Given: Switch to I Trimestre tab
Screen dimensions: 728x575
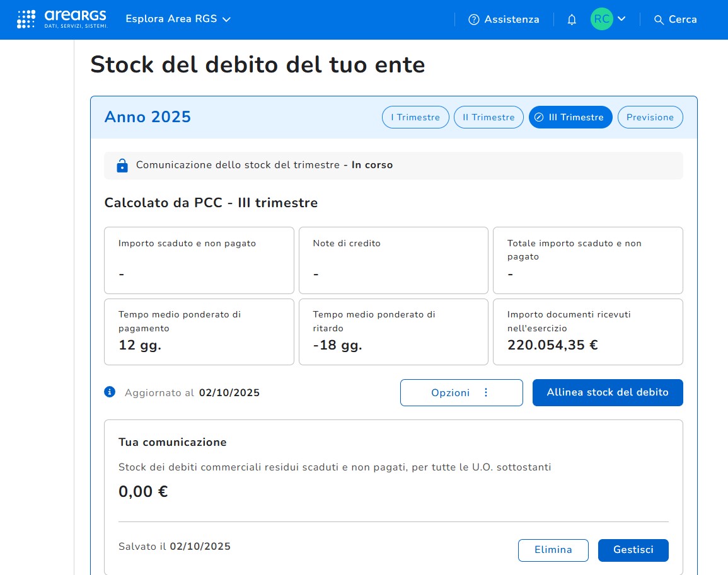Looking at the screenshot, I should pos(415,117).
